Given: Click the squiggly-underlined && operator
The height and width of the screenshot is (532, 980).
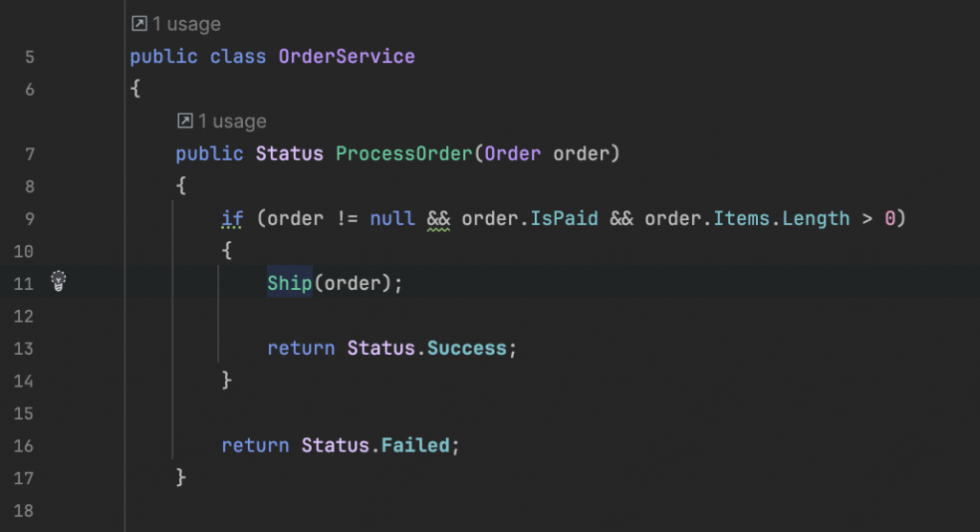Looking at the screenshot, I should click(438, 219).
